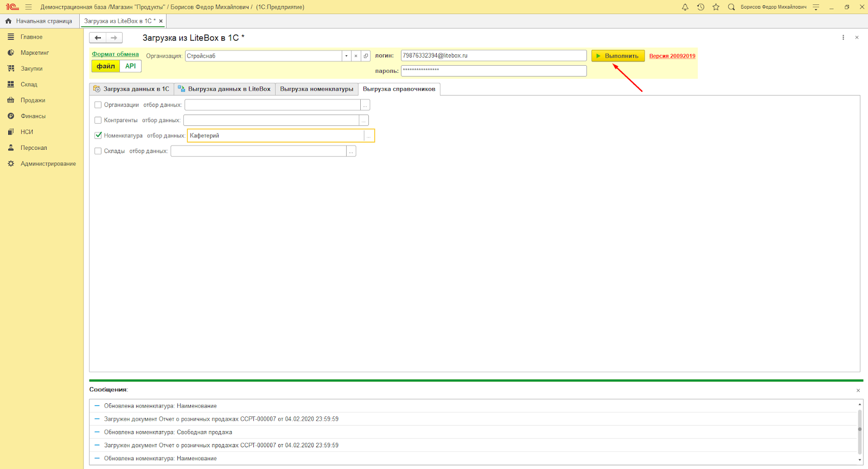Select message 'Обновлена номенклатура: Свободная продажа'
The height and width of the screenshot is (469, 868).
click(x=168, y=432)
